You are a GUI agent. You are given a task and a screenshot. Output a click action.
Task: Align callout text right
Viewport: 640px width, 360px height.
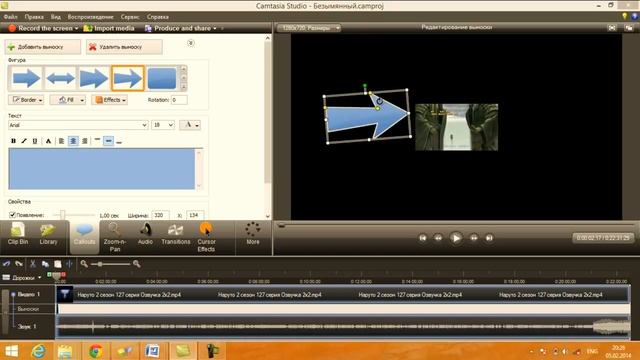pos(84,141)
